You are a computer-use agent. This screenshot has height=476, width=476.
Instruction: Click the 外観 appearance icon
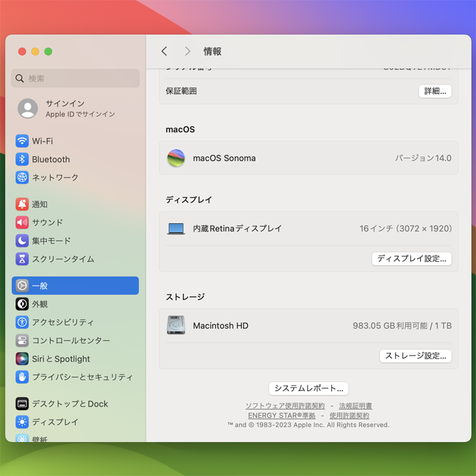(22, 304)
